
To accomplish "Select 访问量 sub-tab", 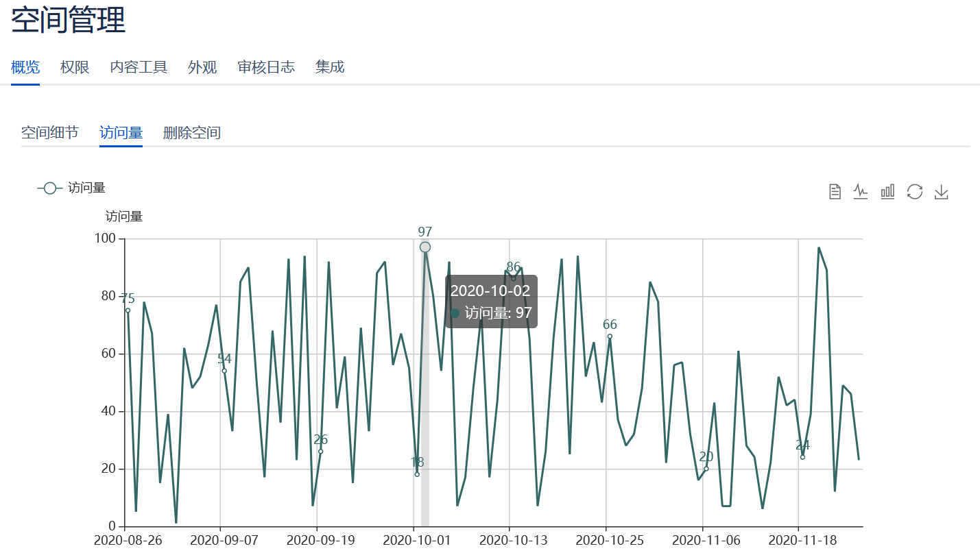I will click(121, 132).
